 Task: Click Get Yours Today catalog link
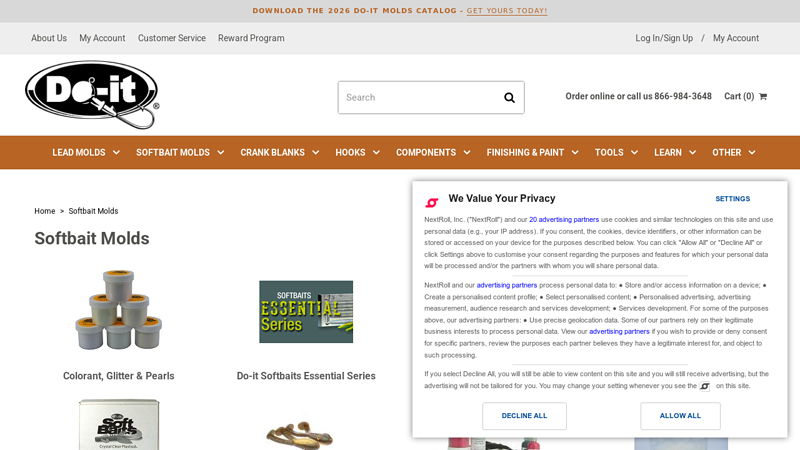[x=507, y=11]
